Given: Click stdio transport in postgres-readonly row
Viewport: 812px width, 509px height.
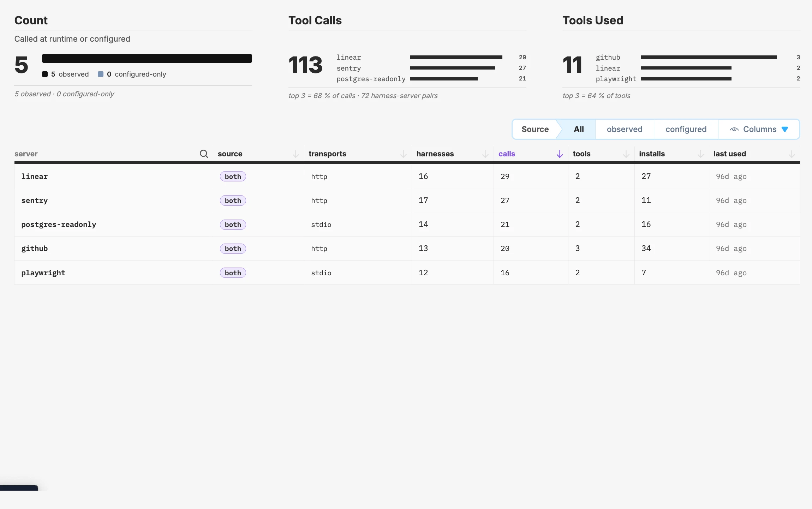Looking at the screenshot, I should (321, 224).
